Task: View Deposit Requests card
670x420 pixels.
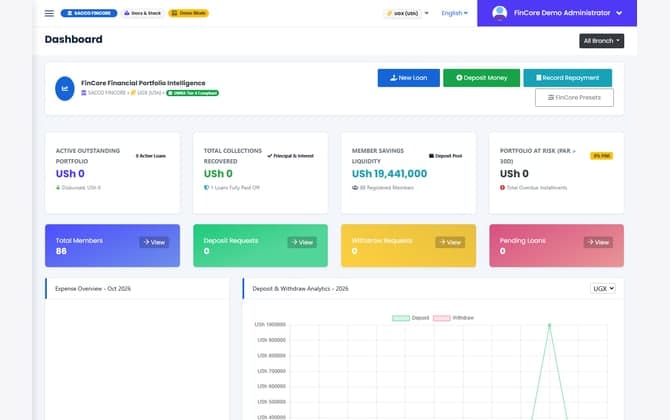Action: point(302,242)
